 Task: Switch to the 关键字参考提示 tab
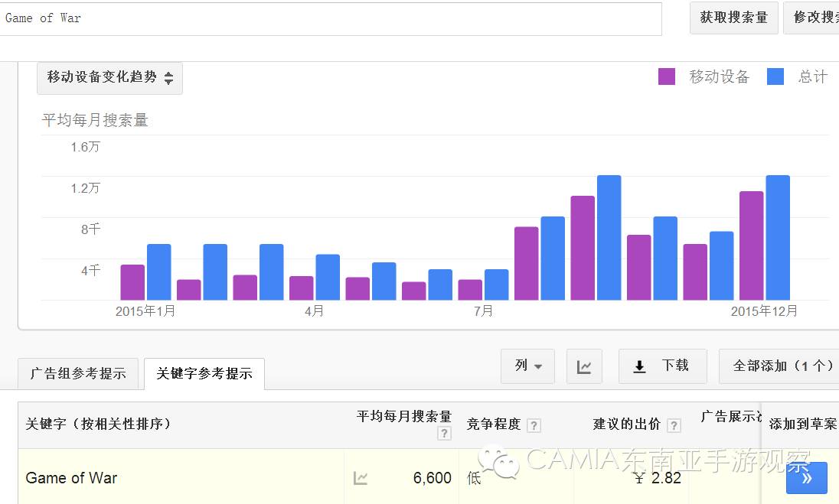204,373
